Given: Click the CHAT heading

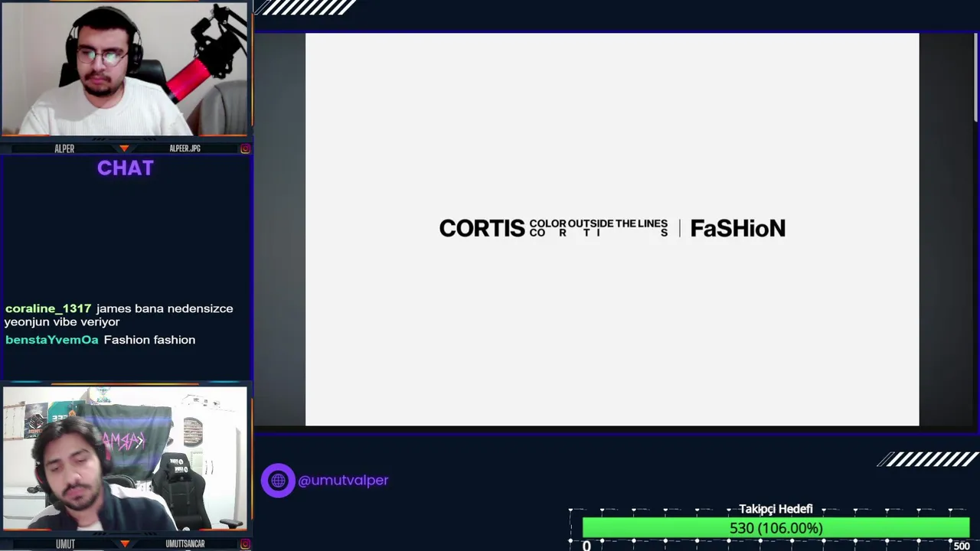Looking at the screenshot, I should click(126, 168).
